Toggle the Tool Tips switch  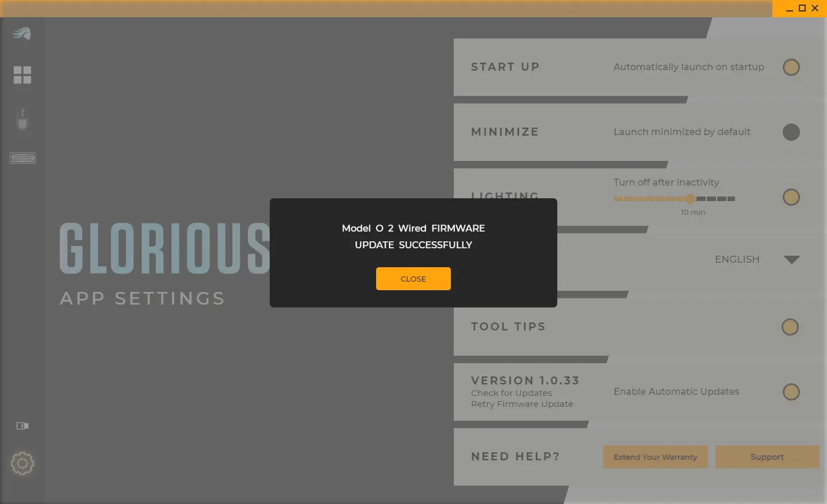(x=790, y=327)
